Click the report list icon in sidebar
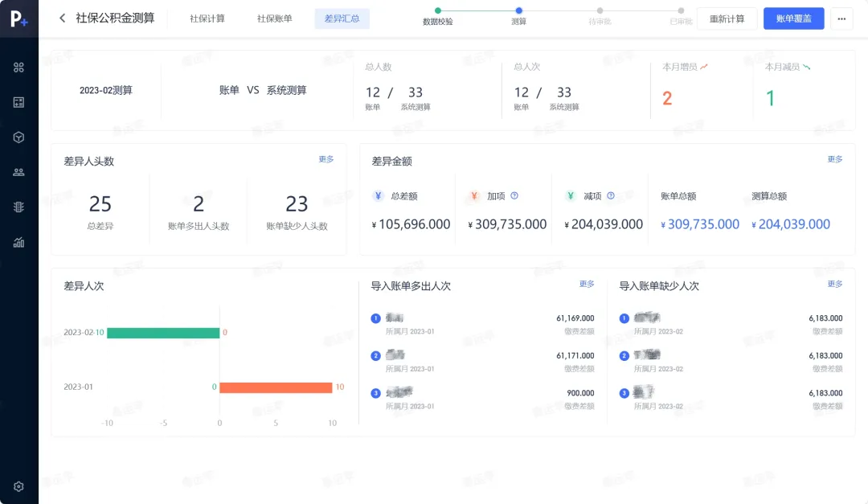 tap(18, 206)
